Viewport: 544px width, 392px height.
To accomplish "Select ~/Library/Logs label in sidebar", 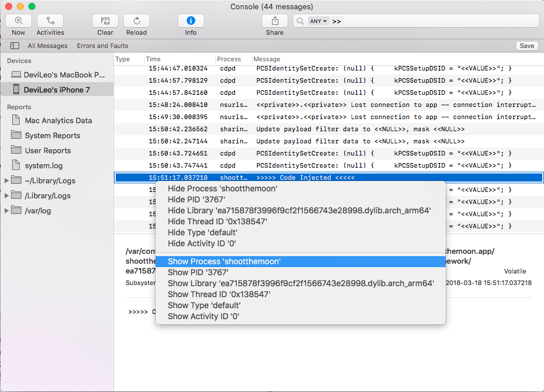I will [x=50, y=180].
